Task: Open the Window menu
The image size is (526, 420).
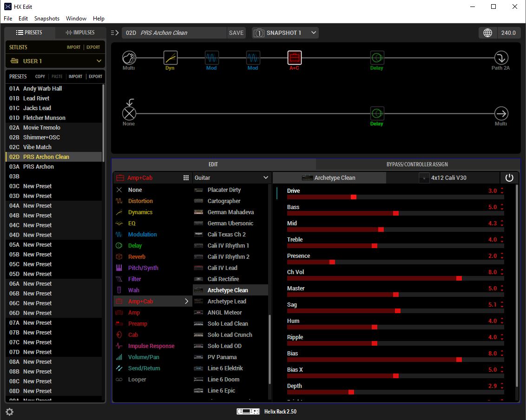Action: pyautogui.click(x=76, y=19)
